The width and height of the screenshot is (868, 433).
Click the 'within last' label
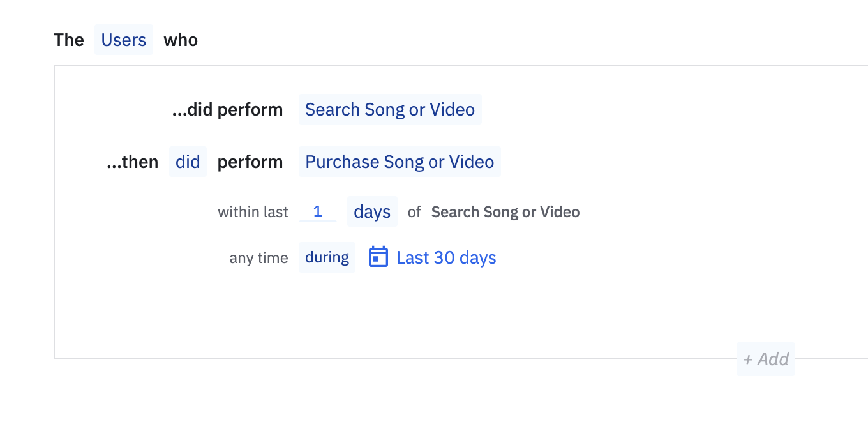[253, 212]
